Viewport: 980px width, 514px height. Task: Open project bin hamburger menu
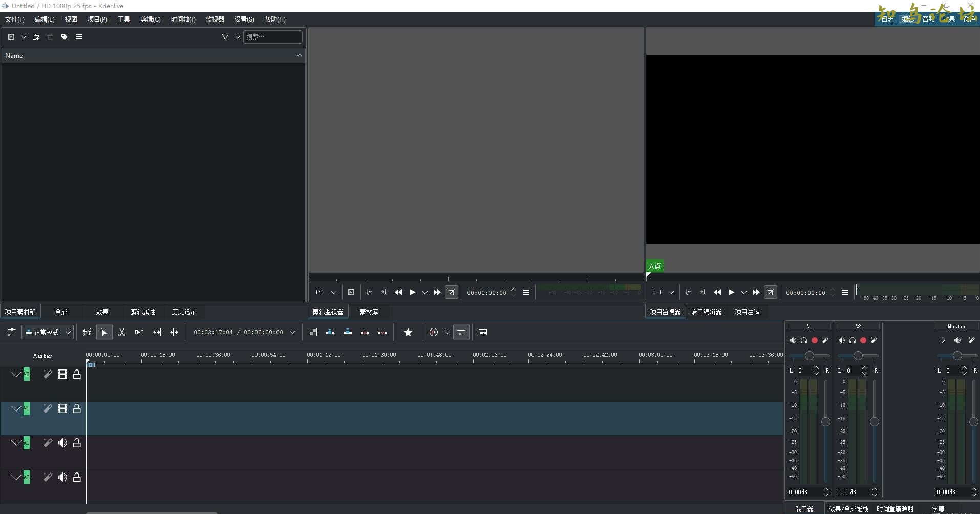[79, 37]
